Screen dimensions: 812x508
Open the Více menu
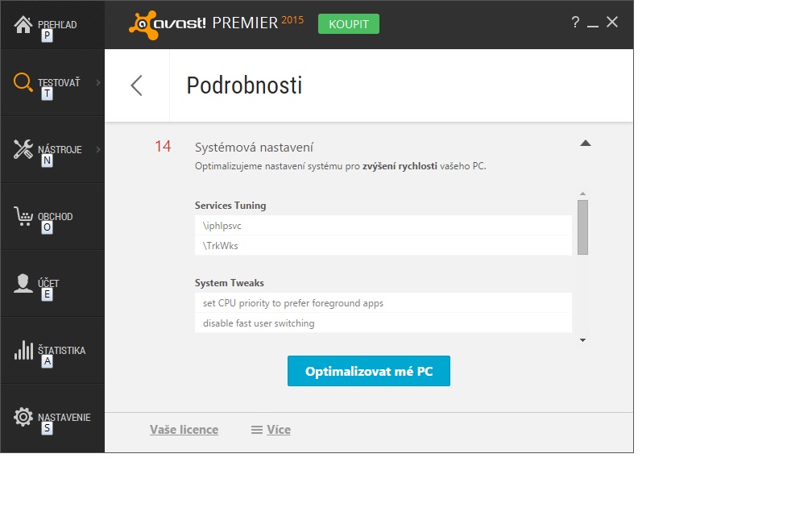[x=271, y=429]
